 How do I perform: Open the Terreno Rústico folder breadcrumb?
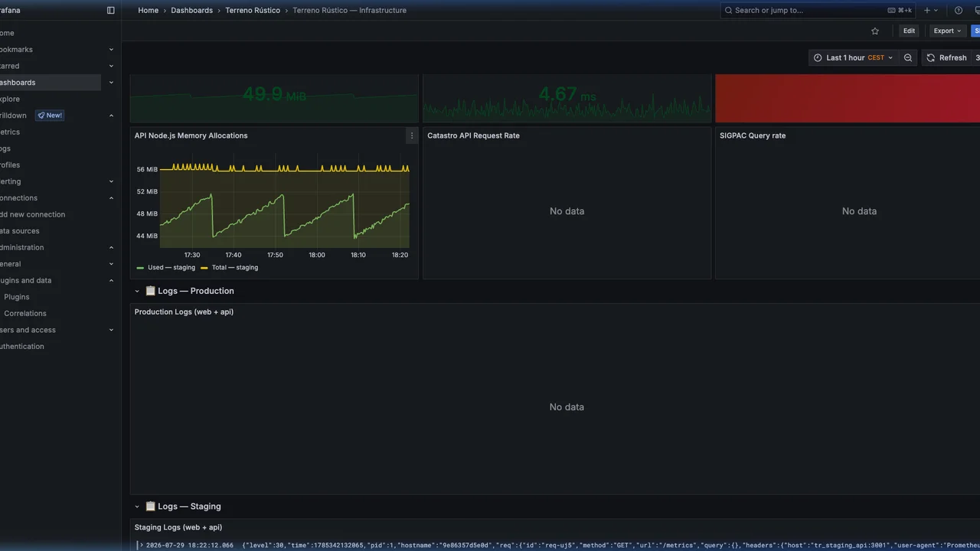(253, 11)
